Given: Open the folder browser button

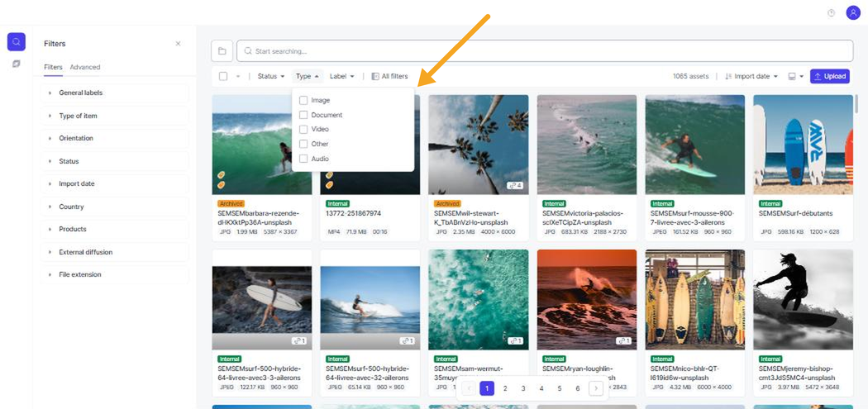Looking at the screenshot, I should 222,51.
